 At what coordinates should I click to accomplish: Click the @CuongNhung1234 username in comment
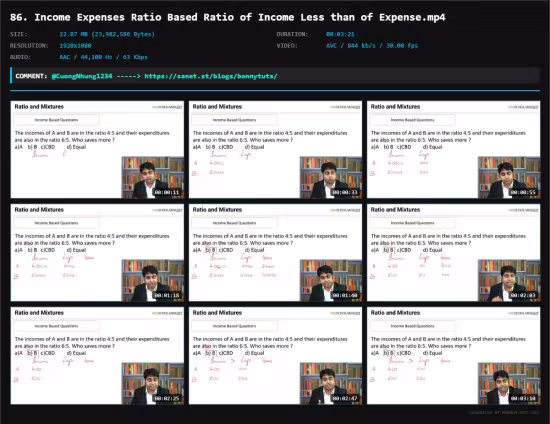[82, 76]
